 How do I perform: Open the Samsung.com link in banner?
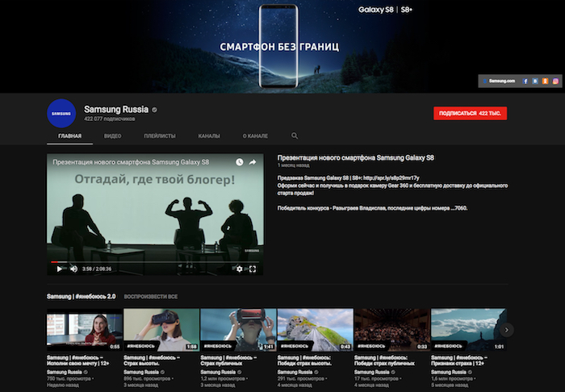pos(500,81)
